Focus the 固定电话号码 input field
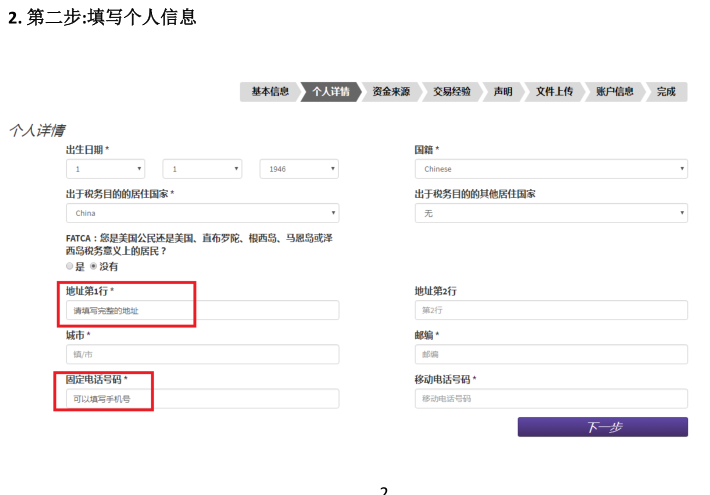Viewport: 710px width, 495px height. click(202, 399)
